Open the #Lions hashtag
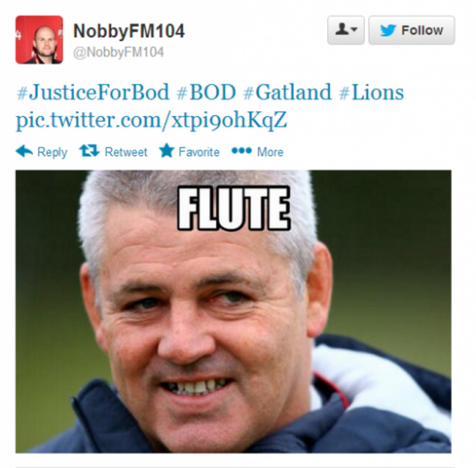 pos(371,92)
